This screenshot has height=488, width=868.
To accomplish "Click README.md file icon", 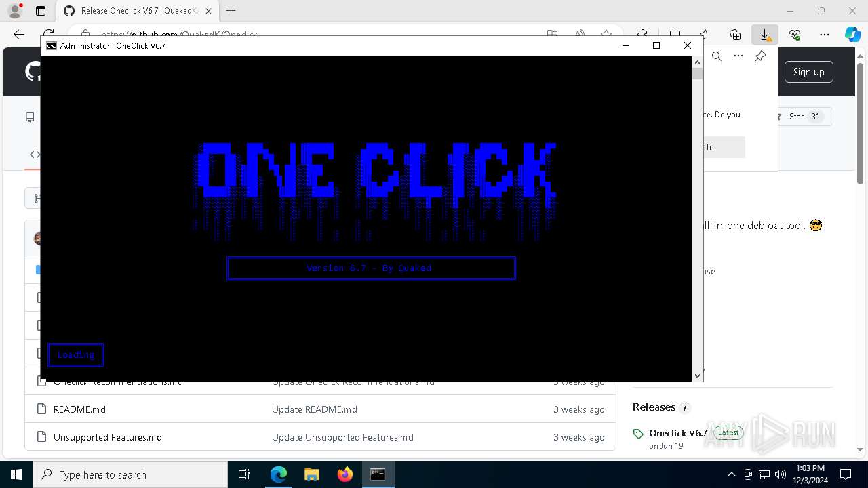I will pos(41,409).
